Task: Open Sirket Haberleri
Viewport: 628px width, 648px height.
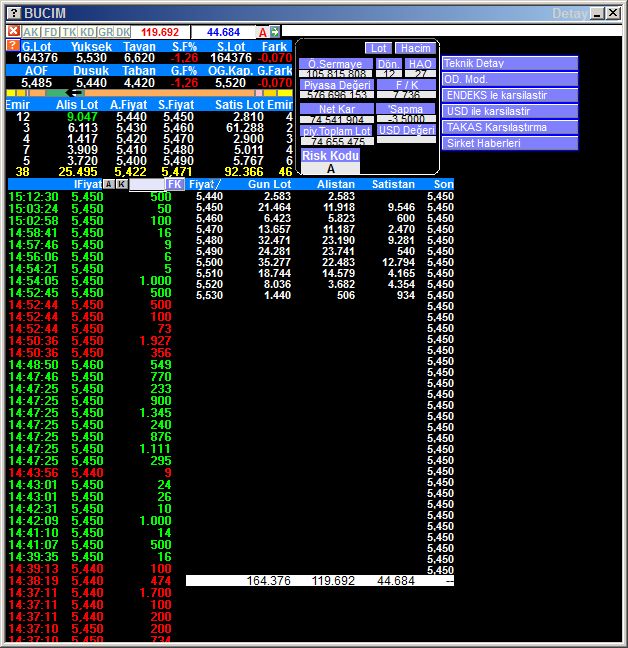Action: tap(509, 143)
